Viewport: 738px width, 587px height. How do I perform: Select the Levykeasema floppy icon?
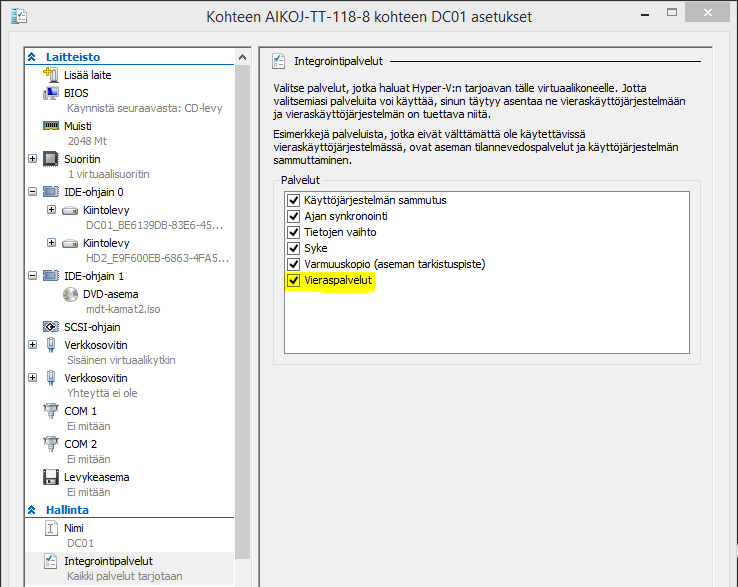click(x=50, y=477)
